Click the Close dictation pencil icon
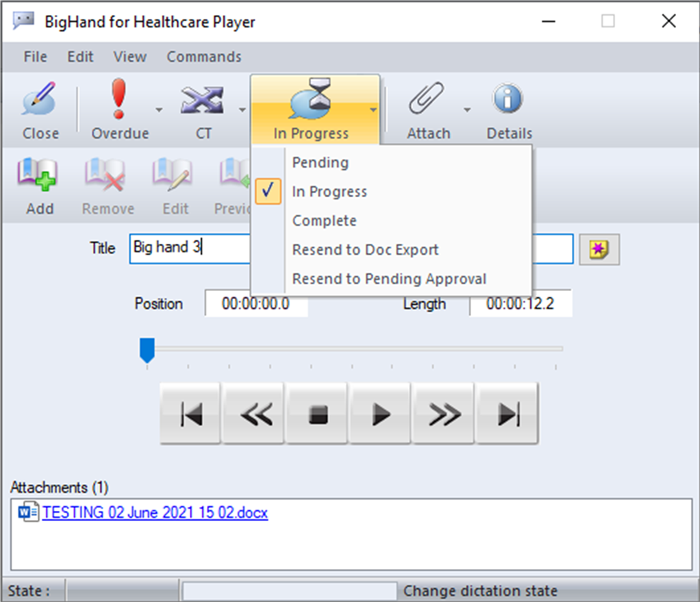Viewport: 700px width, 602px height. 40,99
